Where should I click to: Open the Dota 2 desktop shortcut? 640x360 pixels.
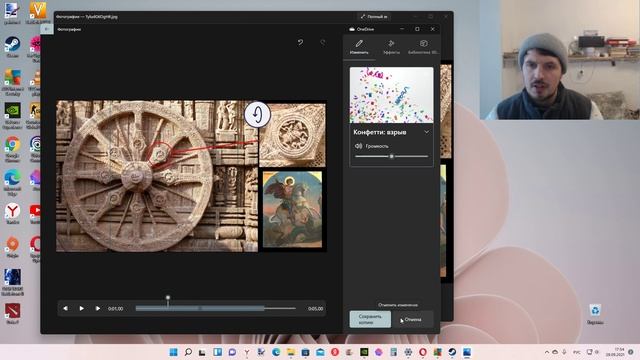point(12,313)
